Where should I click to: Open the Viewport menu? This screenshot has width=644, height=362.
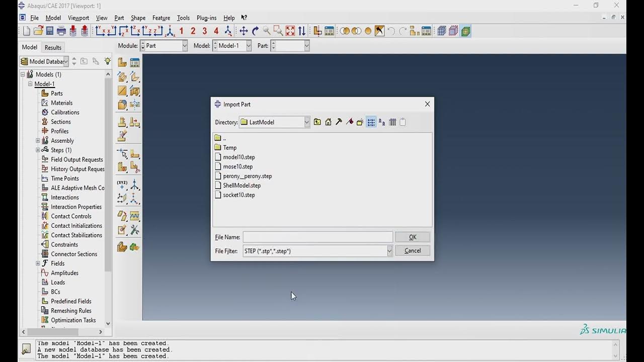click(78, 18)
